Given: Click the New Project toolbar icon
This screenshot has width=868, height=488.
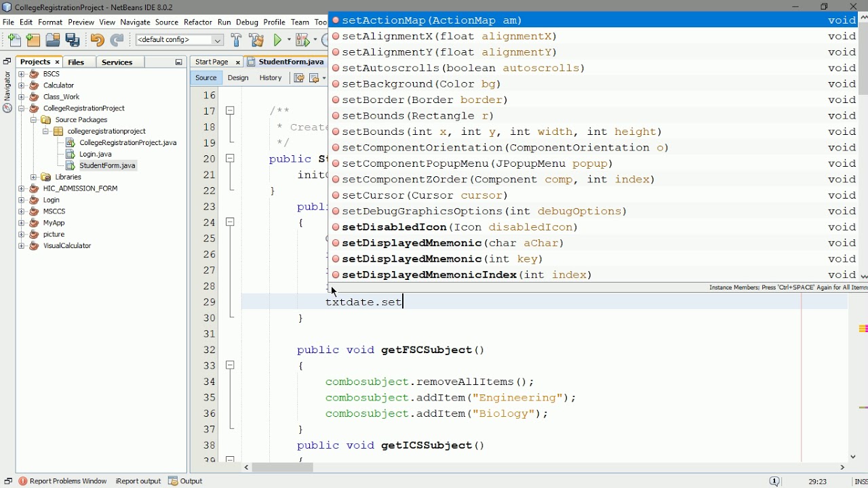Looking at the screenshot, I should [33, 40].
